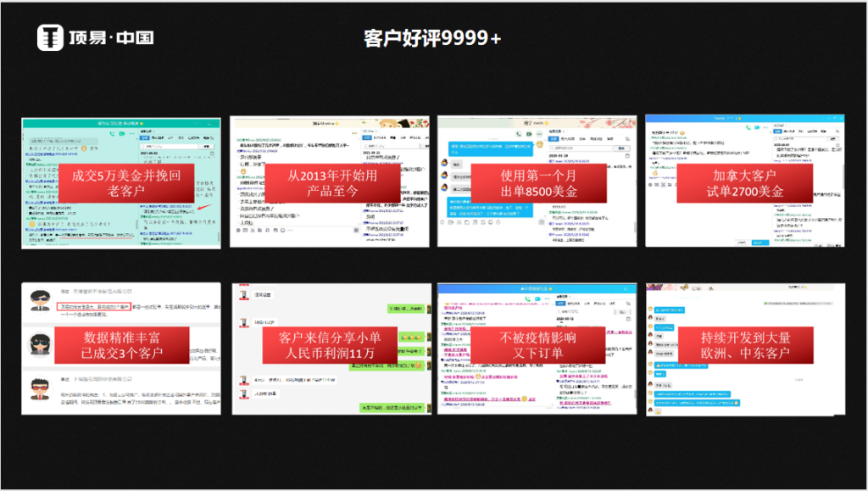Click the top reviewer avatar with sunglasses

40,299
